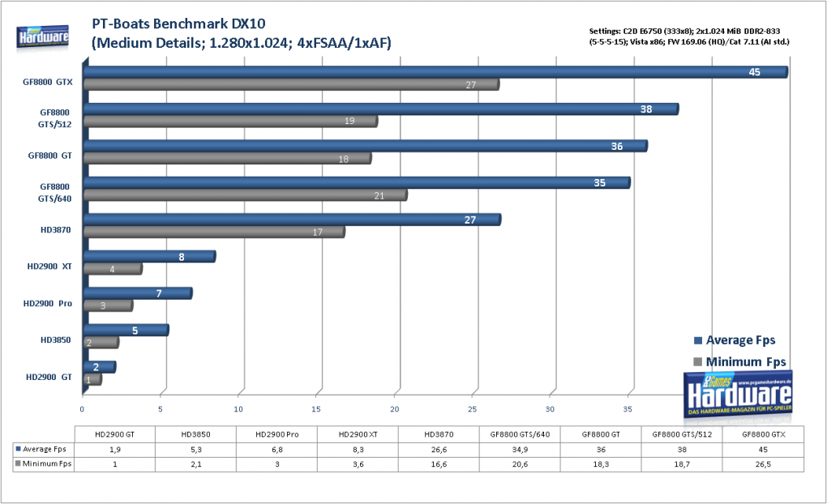The image size is (827, 504).
Task: Click the HD3870 gray minimum bar labeled 17
Action: coord(214,232)
